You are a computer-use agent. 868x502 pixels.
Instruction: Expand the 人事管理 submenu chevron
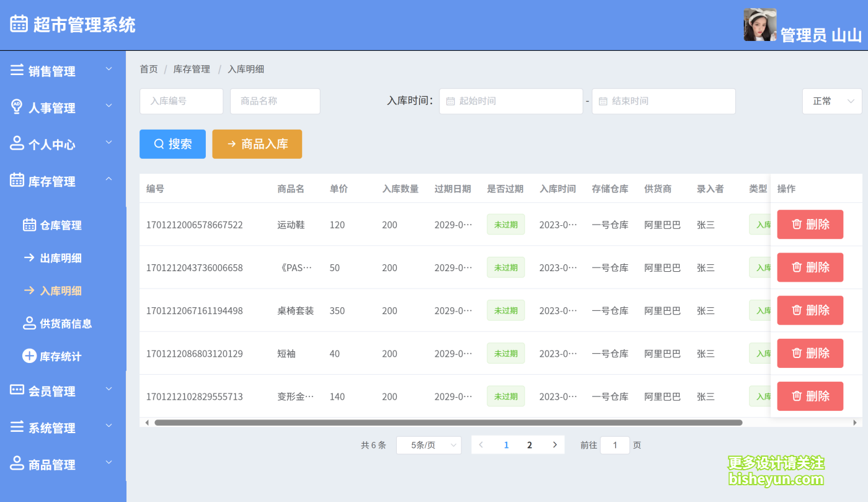pyautogui.click(x=108, y=105)
